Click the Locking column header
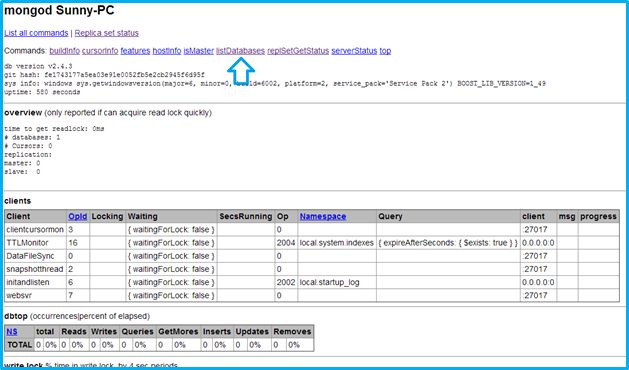 [107, 216]
